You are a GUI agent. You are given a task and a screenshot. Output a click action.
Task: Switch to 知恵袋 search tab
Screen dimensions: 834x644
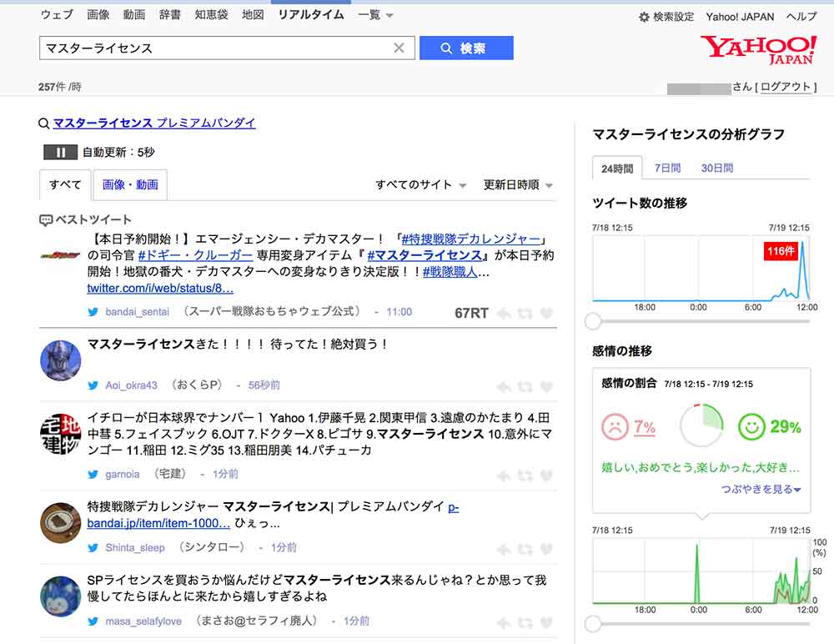211,15
